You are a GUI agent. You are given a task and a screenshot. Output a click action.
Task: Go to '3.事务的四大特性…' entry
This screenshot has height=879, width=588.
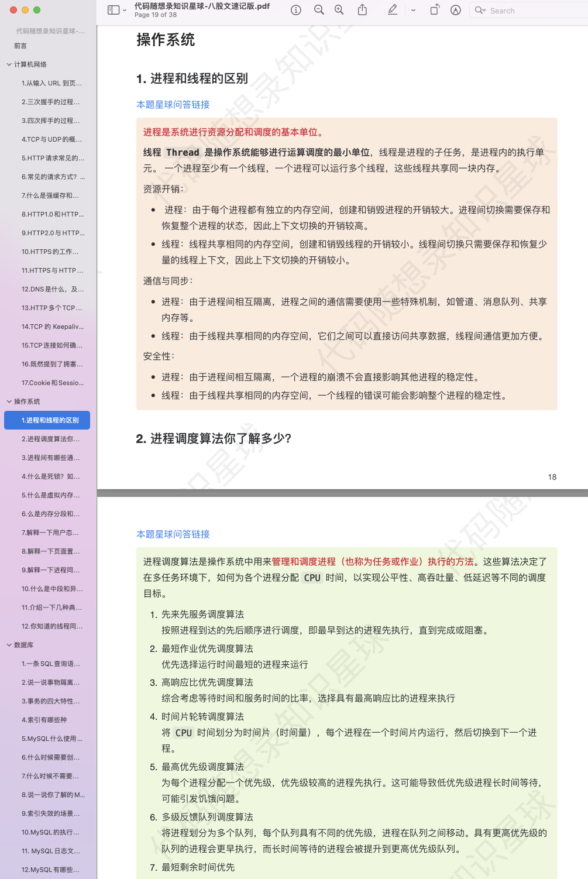pos(51,701)
